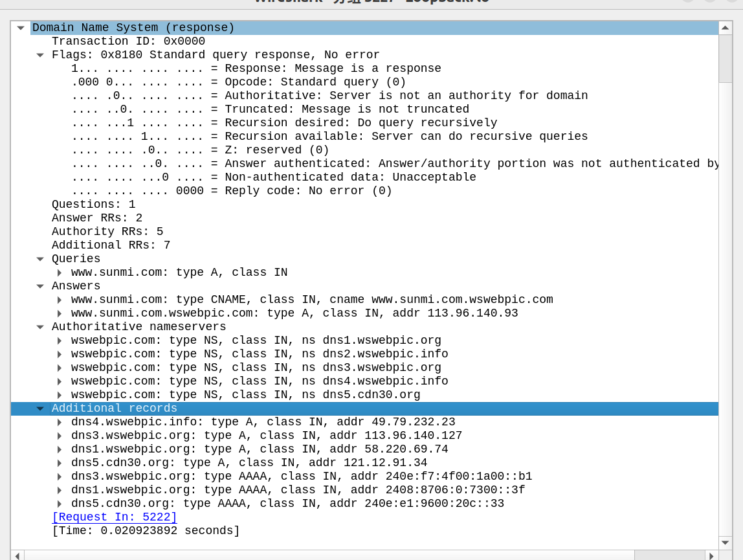
Task: Expand the ns dns2.wswebpic.info record
Action: click(60, 354)
